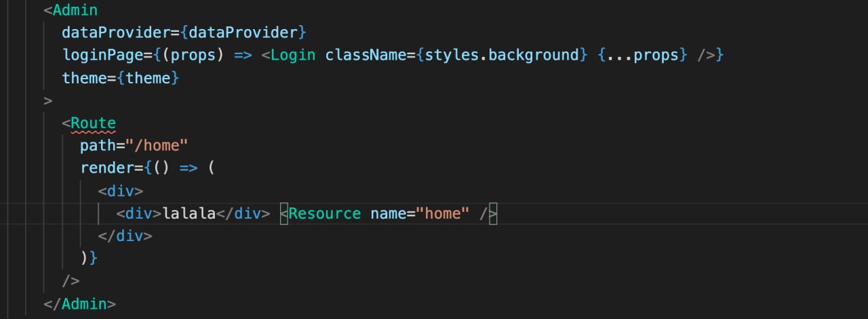The height and width of the screenshot is (319, 868).
Task: Click the path attribute name
Action: [98, 146]
